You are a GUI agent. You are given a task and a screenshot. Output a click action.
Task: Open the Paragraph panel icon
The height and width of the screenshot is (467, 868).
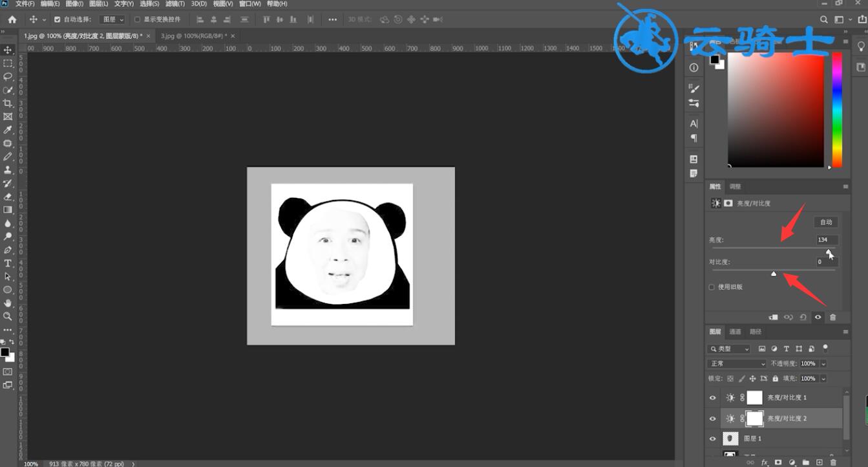point(694,138)
